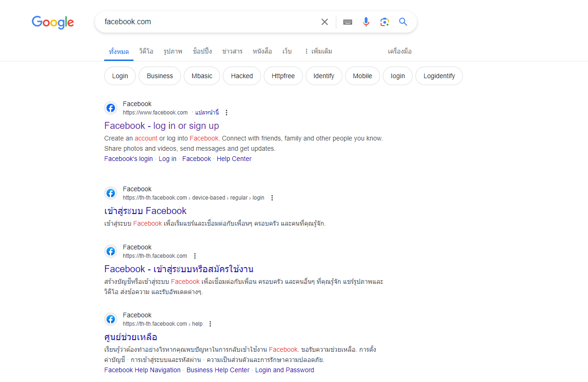Open options menu for th-th.facebook.com help result
This screenshot has width=588, height=382.
[210, 324]
